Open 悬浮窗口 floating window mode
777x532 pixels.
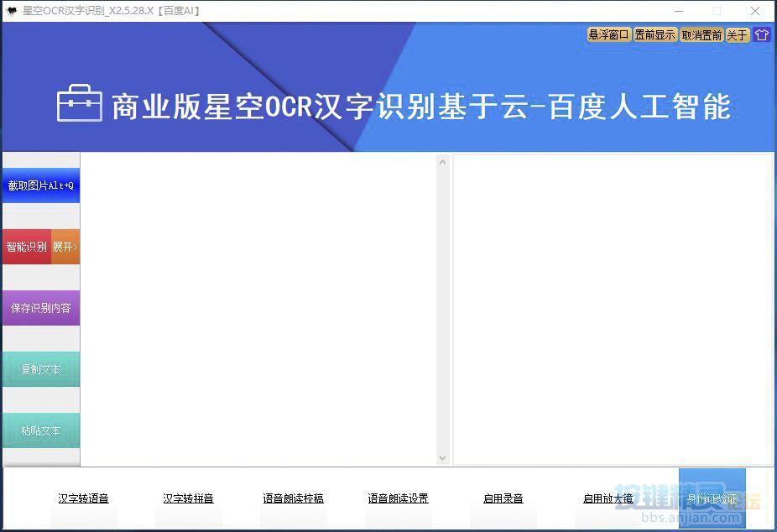pyautogui.click(x=608, y=34)
